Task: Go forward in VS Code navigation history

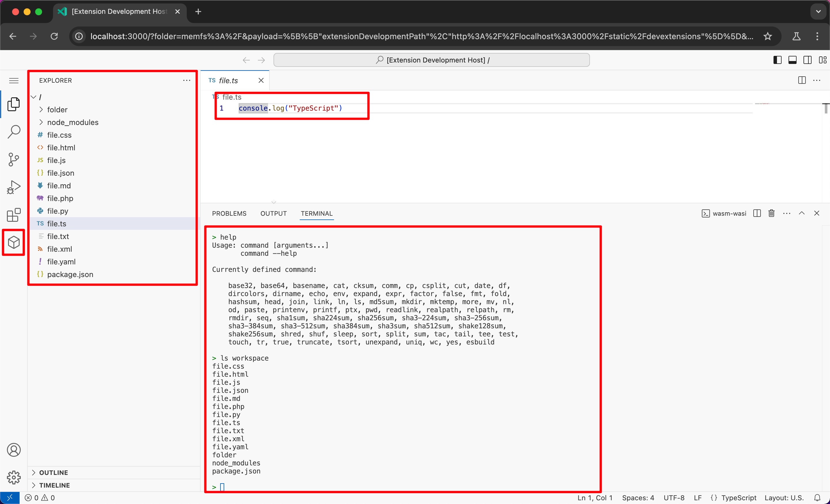Action: point(261,60)
